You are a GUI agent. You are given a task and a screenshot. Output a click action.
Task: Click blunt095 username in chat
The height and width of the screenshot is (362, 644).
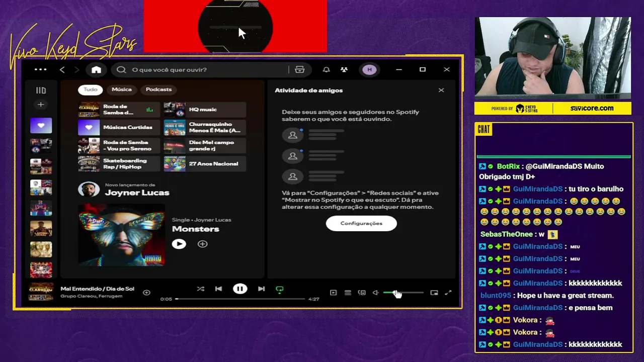click(x=496, y=296)
